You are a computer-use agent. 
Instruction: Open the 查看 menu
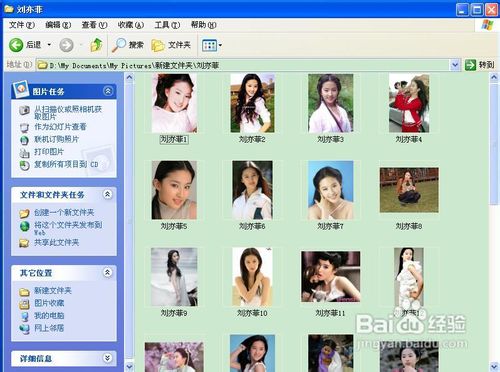(x=94, y=25)
